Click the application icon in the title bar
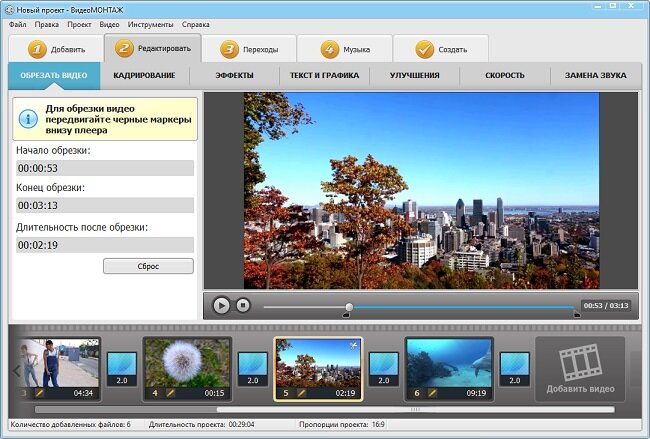This screenshot has height=439, width=650. pos(9,9)
